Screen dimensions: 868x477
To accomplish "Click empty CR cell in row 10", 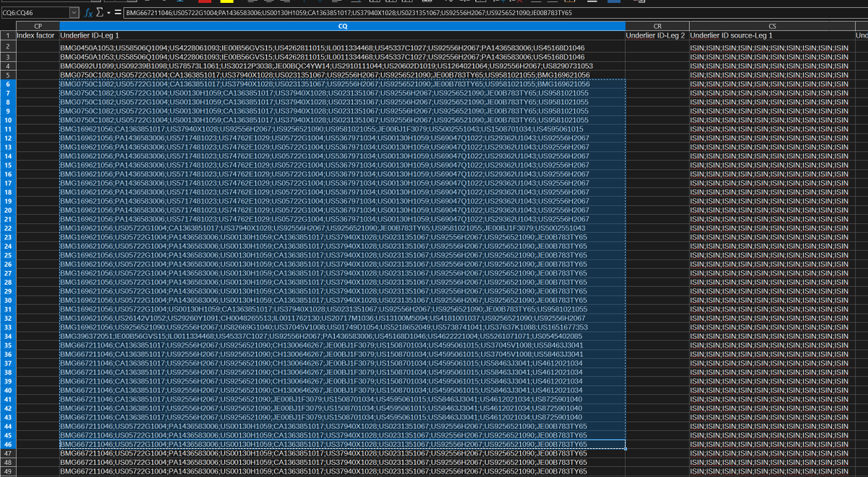I will coord(657,120).
